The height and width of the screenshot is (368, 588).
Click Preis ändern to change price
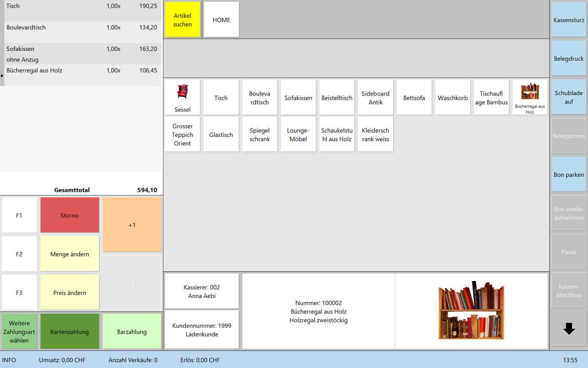[x=70, y=293]
